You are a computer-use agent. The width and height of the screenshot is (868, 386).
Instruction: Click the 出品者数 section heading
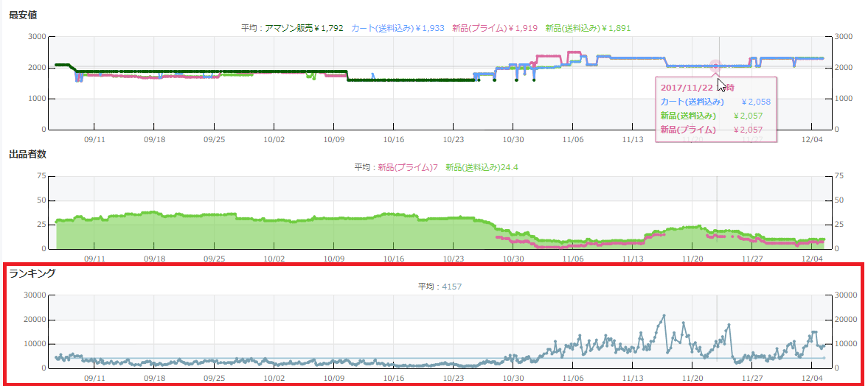tap(28, 154)
